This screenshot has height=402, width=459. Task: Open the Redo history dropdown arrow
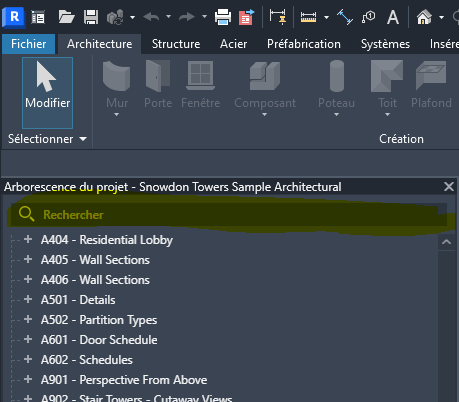[204, 16]
